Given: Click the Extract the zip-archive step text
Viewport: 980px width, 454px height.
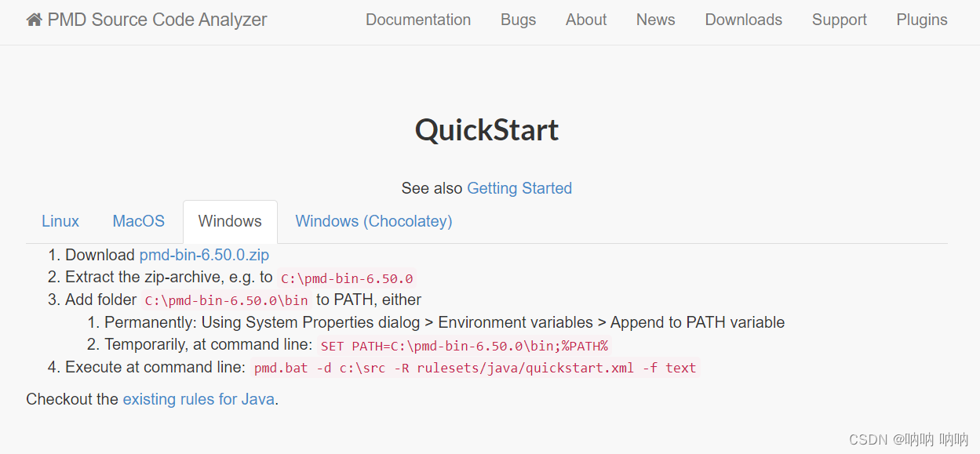Looking at the screenshot, I should click(x=169, y=278).
